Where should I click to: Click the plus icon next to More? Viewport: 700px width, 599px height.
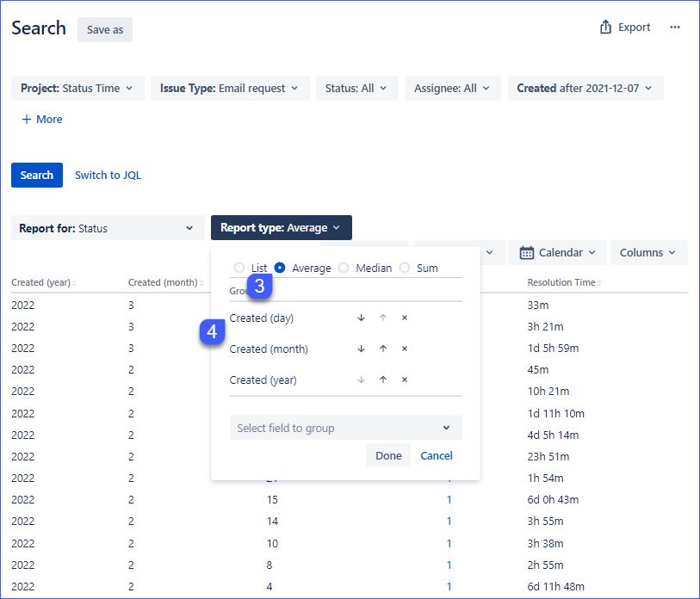pyautogui.click(x=27, y=119)
